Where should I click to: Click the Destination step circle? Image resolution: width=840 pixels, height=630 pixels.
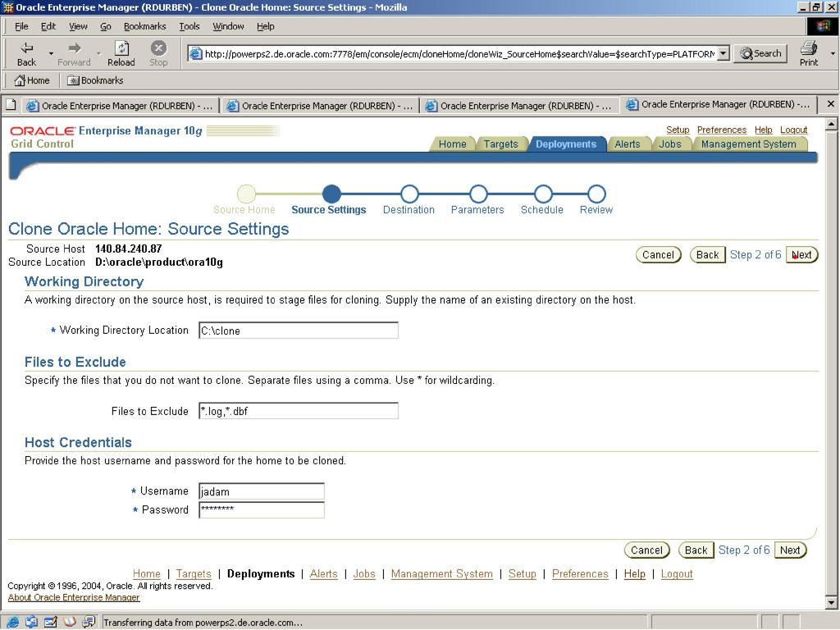pyautogui.click(x=409, y=194)
